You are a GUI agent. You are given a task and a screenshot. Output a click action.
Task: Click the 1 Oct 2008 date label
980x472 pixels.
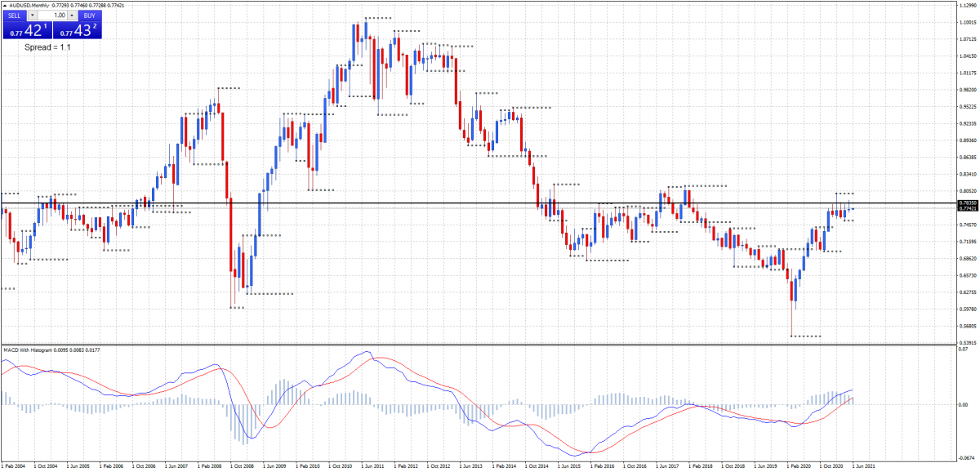click(x=244, y=467)
